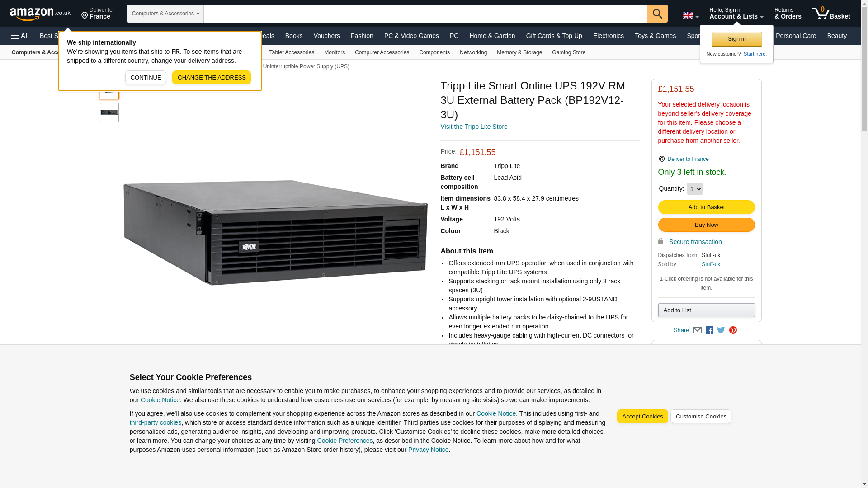Click Accept Cookies button
The image size is (868, 488).
coord(642,417)
